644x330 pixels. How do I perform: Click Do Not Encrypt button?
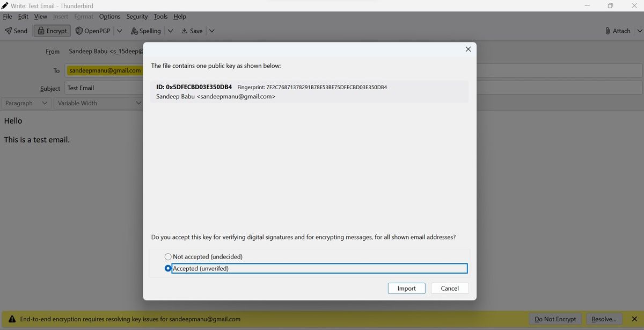coord(555,319)
